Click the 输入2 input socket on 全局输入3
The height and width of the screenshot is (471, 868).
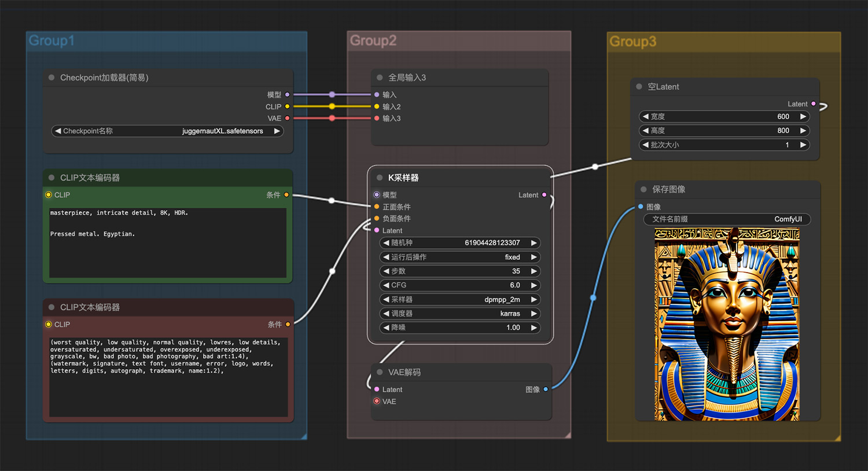point(377,106)
